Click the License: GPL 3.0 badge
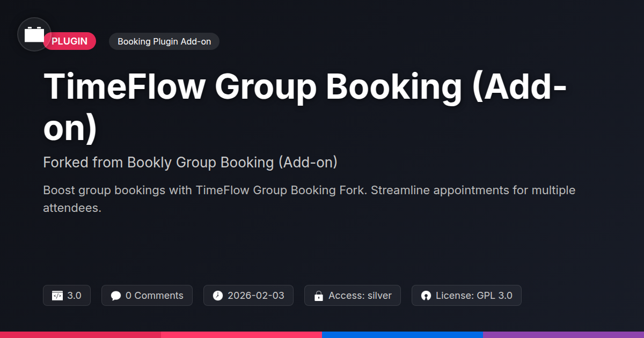The width and height of the screenshot is (644, 338). click(x=466, y=296)
